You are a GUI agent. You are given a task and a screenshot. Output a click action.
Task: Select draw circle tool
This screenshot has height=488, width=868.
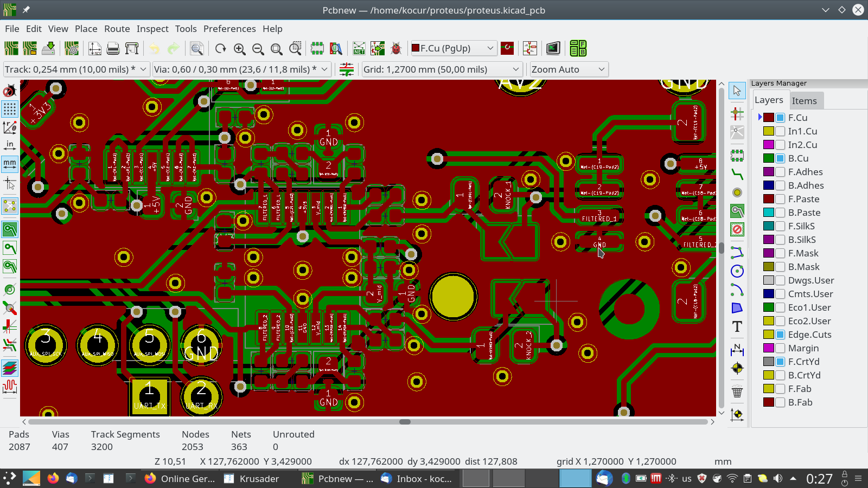(x=737, y=271)
